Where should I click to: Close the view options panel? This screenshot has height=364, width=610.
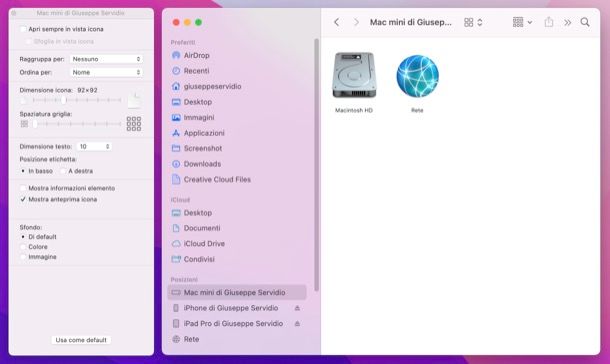(14, 13)
